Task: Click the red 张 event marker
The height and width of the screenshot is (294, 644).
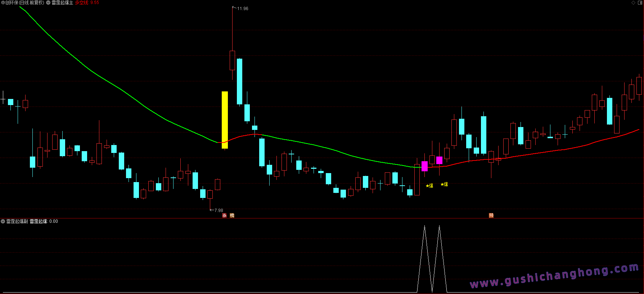Action: click(224, 216)
